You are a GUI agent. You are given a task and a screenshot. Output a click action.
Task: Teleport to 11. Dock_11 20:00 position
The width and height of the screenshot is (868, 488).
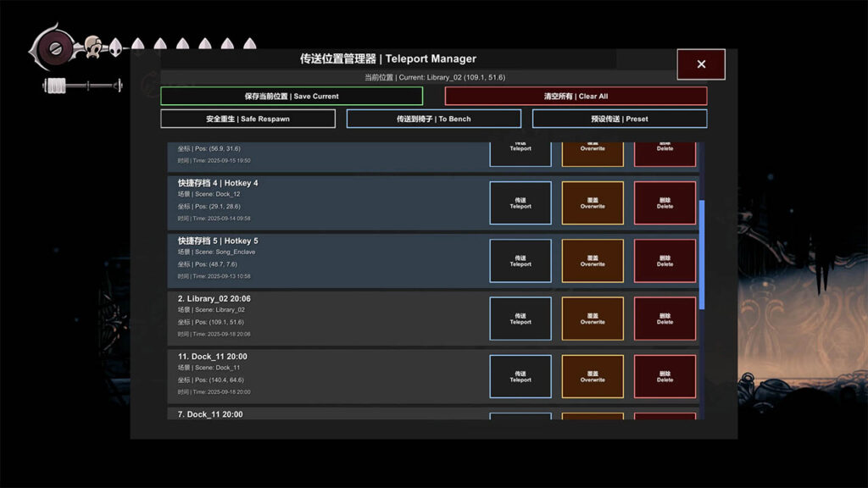(520, 377)
